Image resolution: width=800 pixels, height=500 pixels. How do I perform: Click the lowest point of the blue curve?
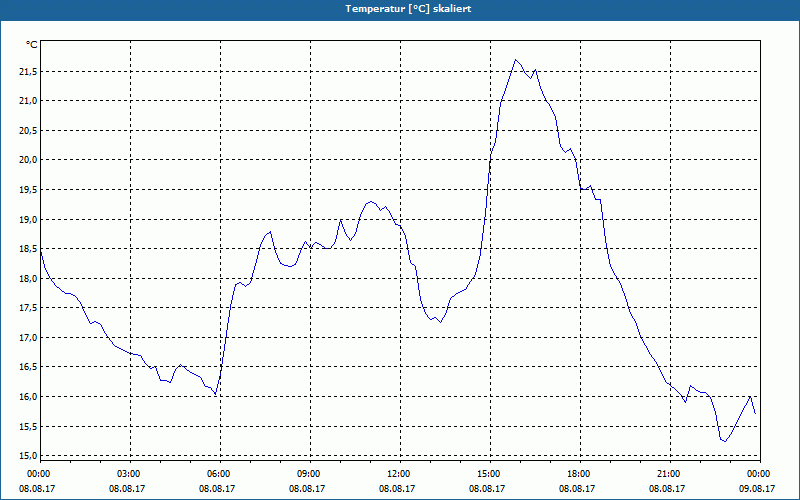coord(725,441)
